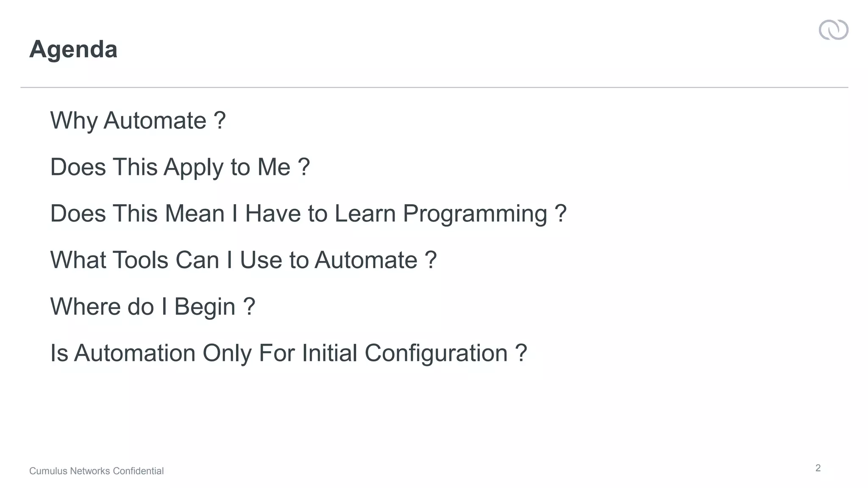This screenshot has width=868, height=488.
Task: Click the word "Begin" in the agenda
Action: pyautogui.click(x=205, y=308)
